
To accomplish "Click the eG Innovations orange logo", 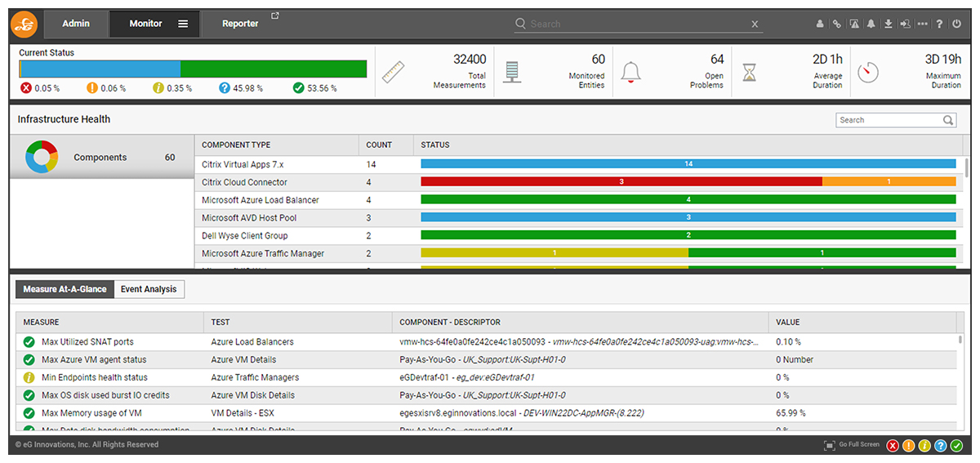I will pyautogui.click(x=24, y=25).
